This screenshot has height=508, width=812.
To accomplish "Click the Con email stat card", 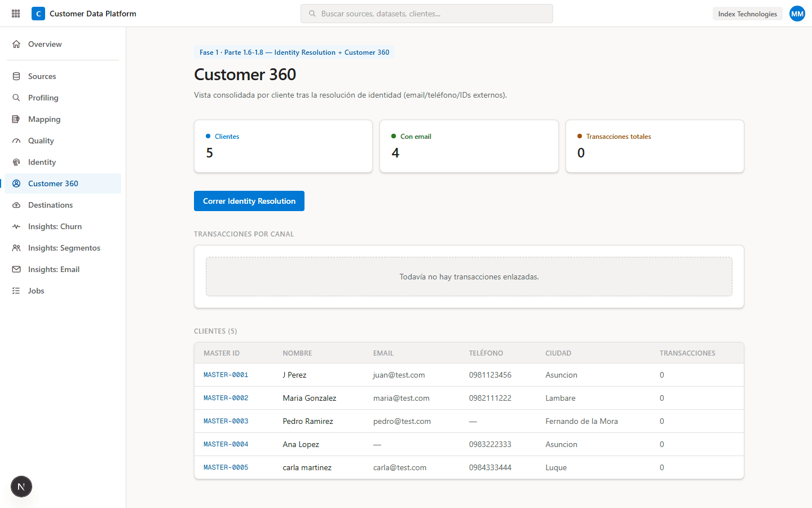I will (x=469, y=146).
